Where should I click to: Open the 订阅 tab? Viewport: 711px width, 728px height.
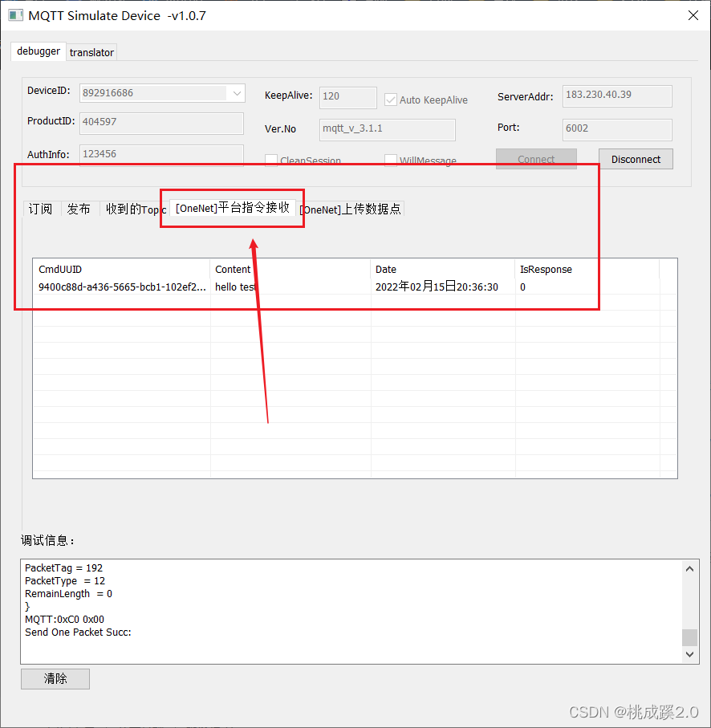40,209
